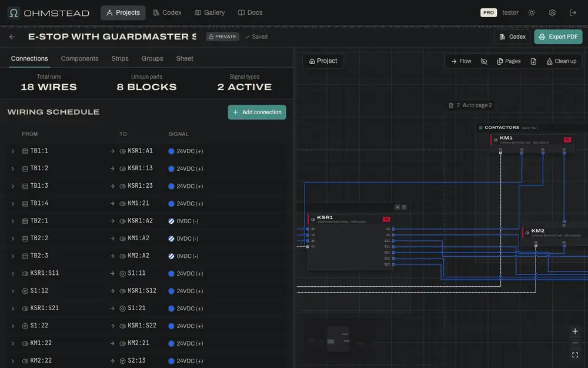Add a new page with the page-plus icon
588x368 pixels.
533,61
